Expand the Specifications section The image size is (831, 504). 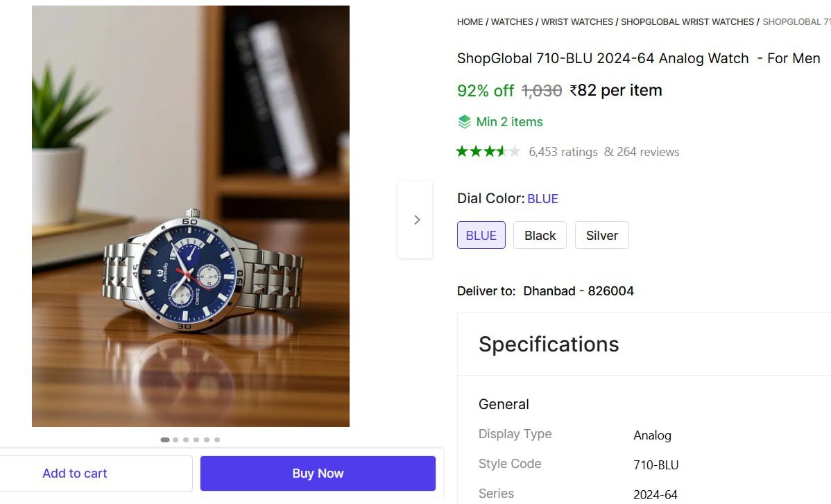point(549,344)
